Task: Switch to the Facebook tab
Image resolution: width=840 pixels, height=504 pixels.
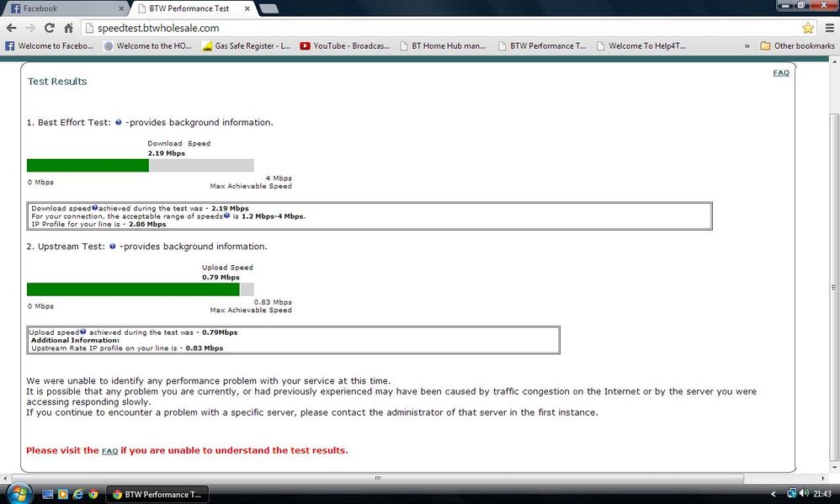Action: click(x=67, y=8)
